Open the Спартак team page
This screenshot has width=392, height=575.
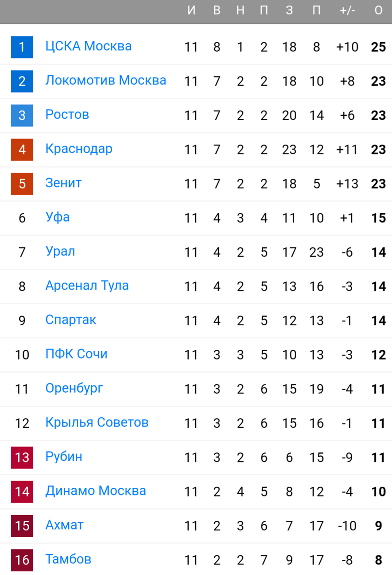click(x=70, y=320)
